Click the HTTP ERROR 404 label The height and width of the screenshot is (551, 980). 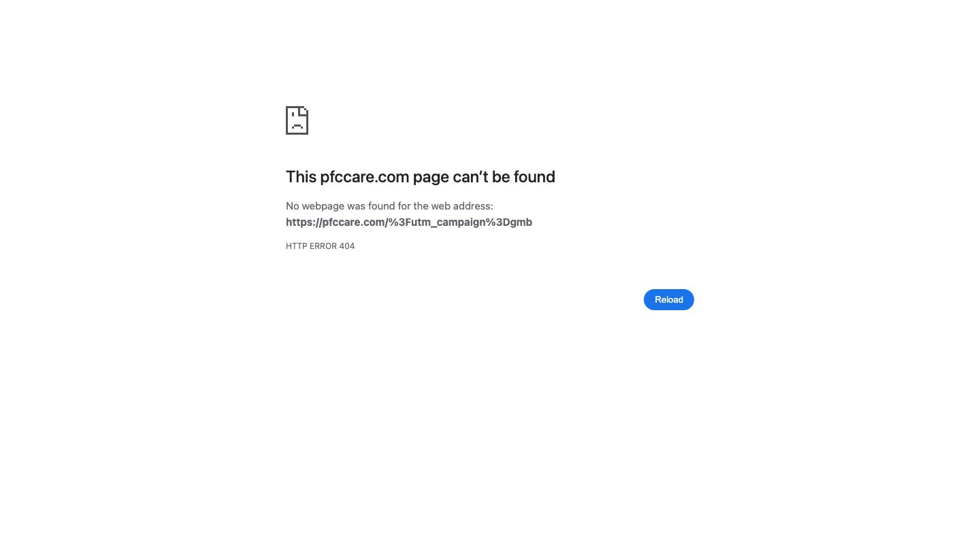320,246
